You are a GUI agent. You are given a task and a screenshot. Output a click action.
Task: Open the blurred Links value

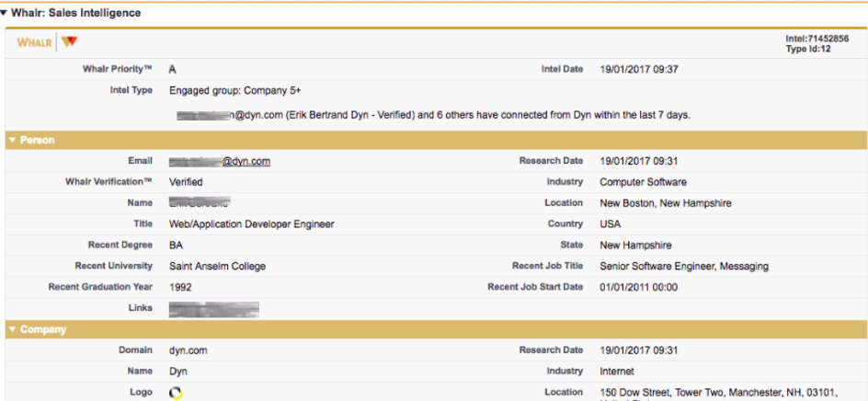214,309
